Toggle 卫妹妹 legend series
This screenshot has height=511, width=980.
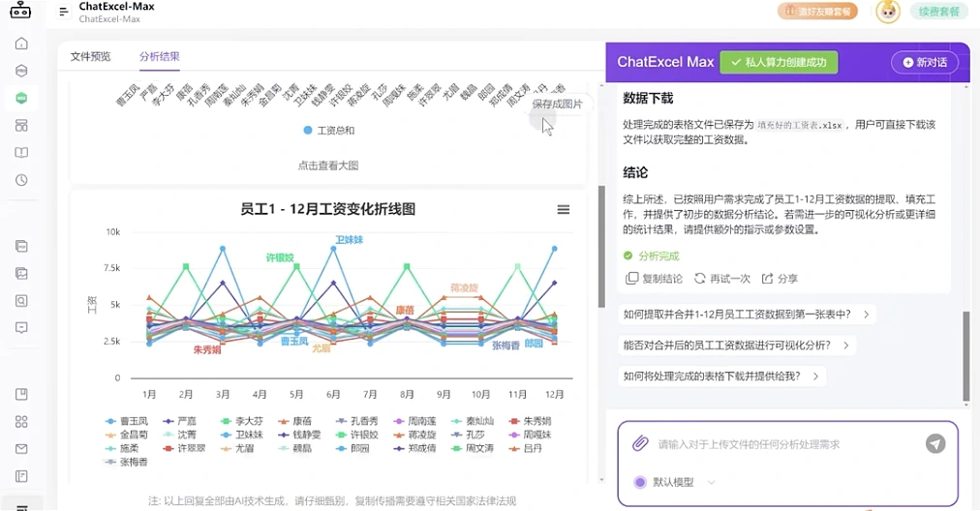(x=242, y=435)
